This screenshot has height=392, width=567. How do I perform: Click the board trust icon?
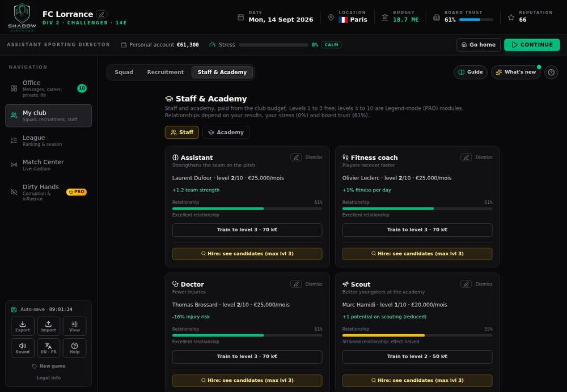pyautogui.click(x=437, y=18)
